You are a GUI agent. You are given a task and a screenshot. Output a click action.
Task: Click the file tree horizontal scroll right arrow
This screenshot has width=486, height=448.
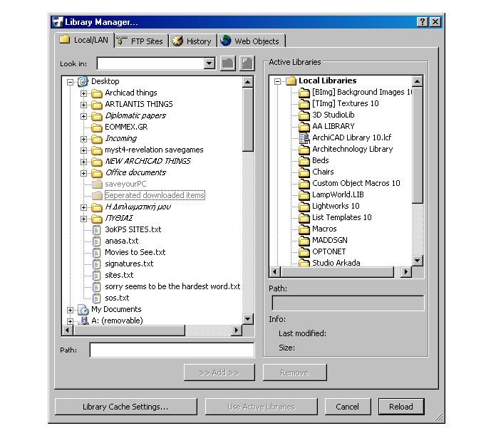(237, 330)
